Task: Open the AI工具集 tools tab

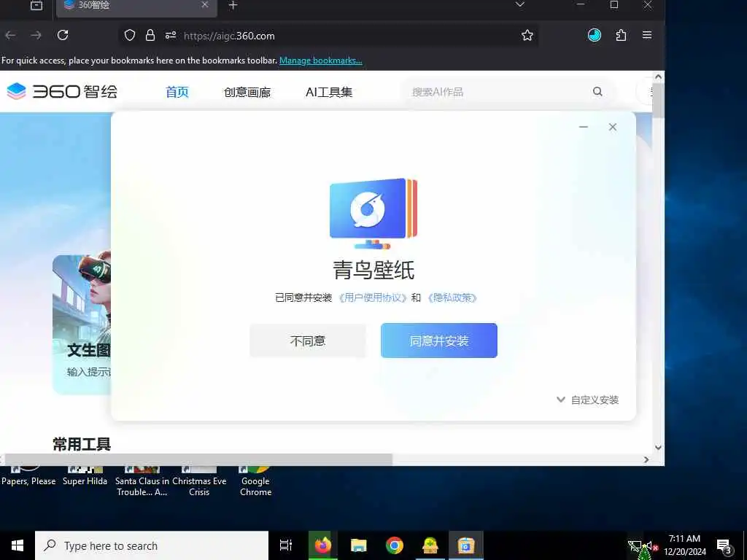Action: pyautogui.click(x=329, y=92)
